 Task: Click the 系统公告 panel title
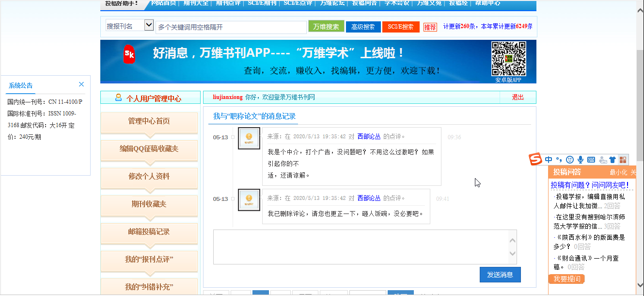pyautogui.click(x=20, y=86)
